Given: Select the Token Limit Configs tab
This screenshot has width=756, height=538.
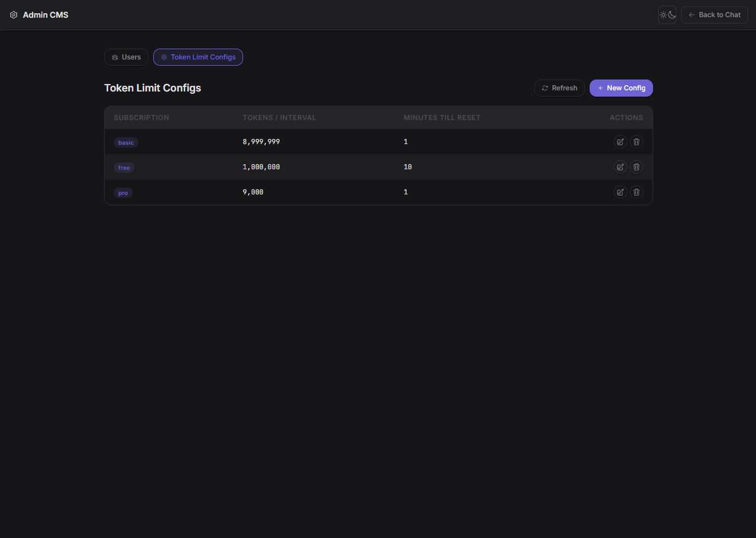Looking at the screenshot, I should pos(198,57).
